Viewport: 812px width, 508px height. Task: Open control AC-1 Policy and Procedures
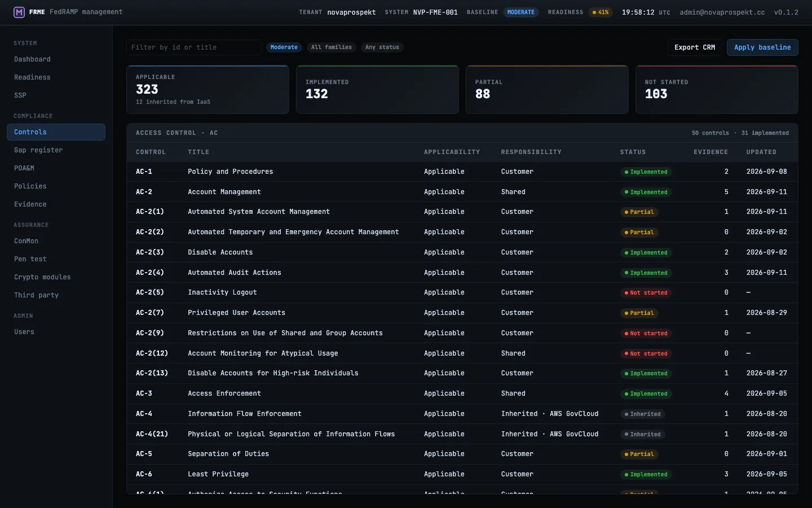(462, 172)
